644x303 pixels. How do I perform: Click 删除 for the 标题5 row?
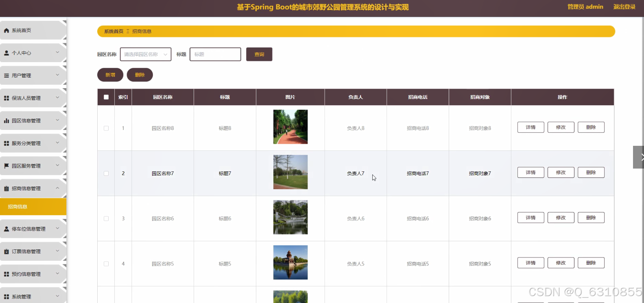591,263
